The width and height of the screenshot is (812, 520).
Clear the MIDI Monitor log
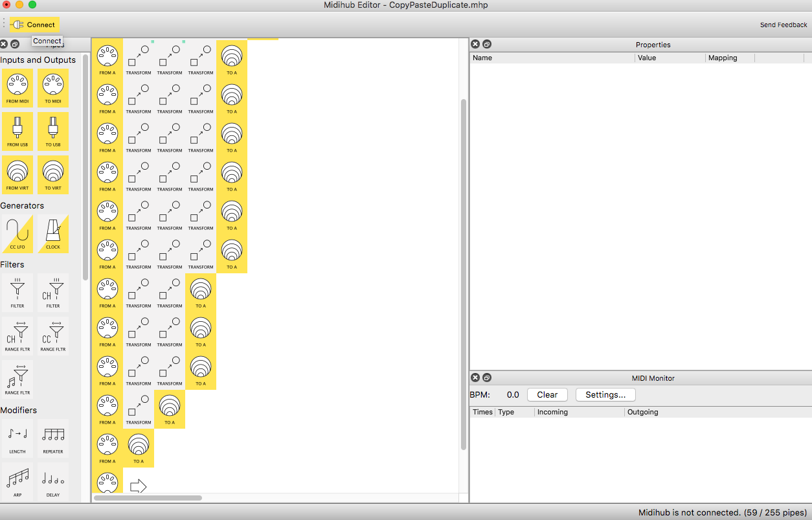(547, 395)
